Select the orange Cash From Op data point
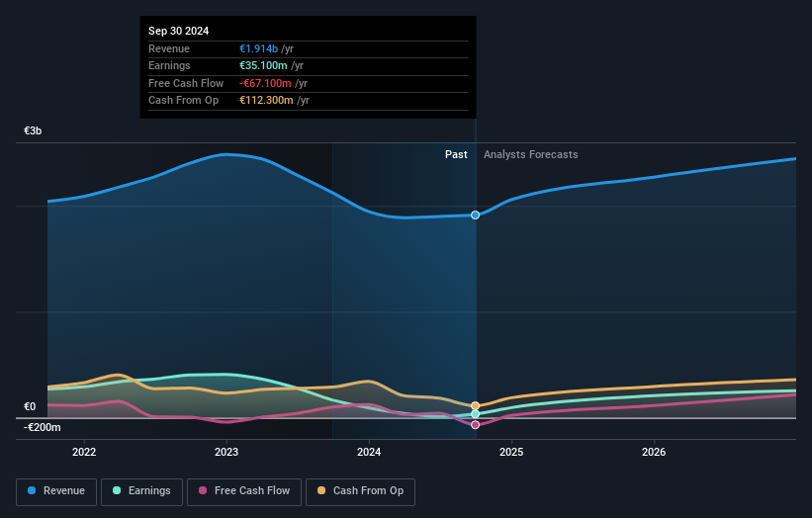The image size is (812, 518). coord(475,405)
